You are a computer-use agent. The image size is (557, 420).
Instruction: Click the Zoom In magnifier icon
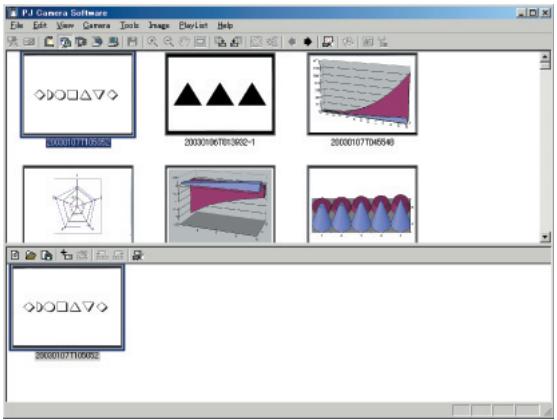152,42
